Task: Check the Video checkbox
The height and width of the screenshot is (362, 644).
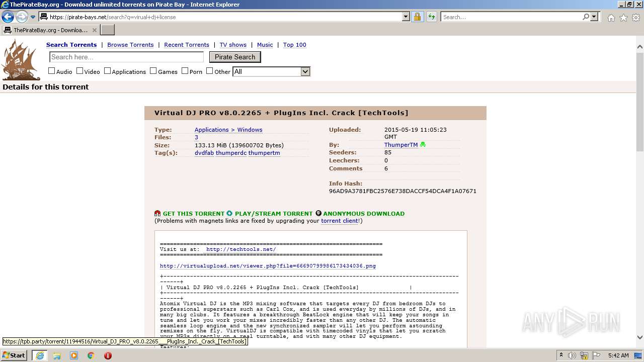Action: pyautogui.click(x=79, y=71)
